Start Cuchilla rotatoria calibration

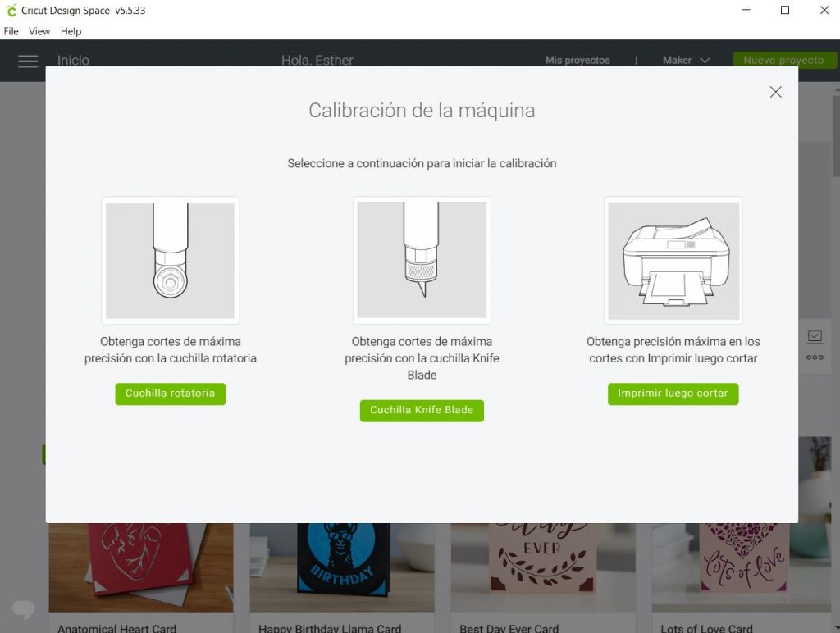[x=171, y=394]
